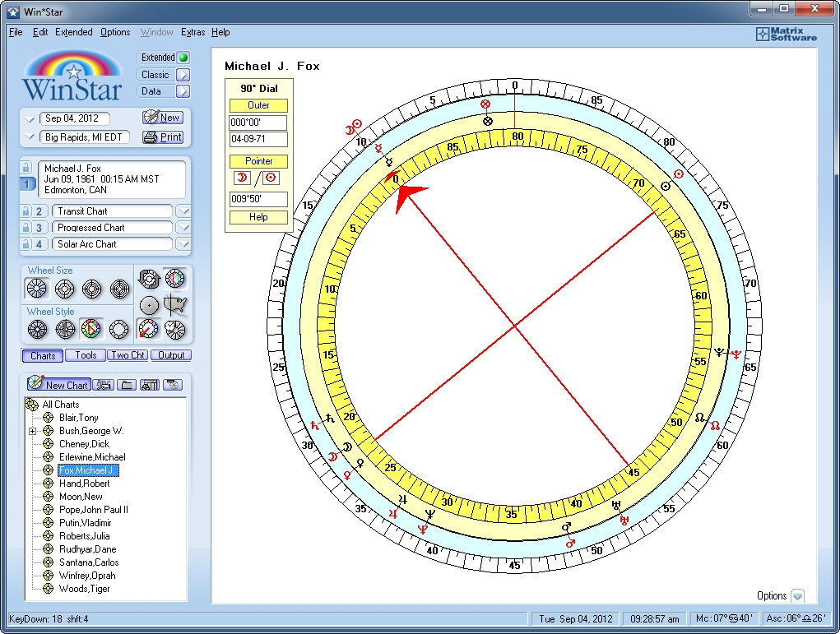Select Winfrey,Oprah in chart list
Image resolution: width=840 pixels, height=634 pixels.
coord(87,576)
